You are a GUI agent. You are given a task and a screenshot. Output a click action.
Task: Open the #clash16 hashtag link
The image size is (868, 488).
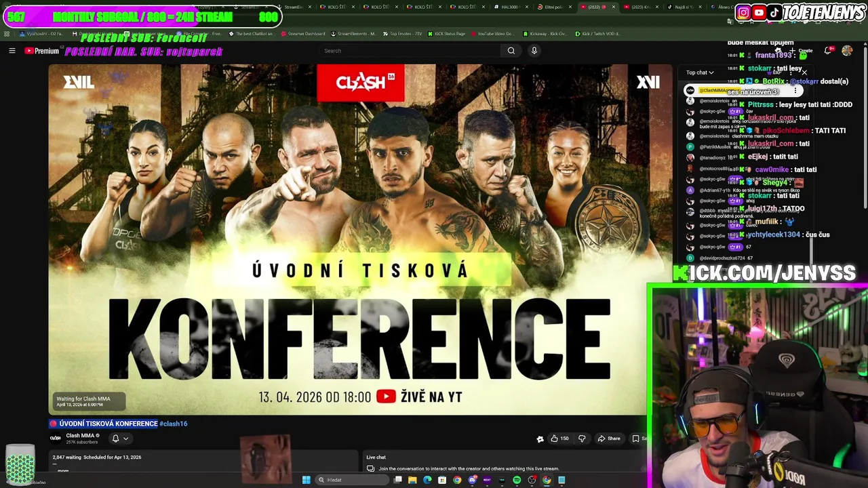(173, 424)
